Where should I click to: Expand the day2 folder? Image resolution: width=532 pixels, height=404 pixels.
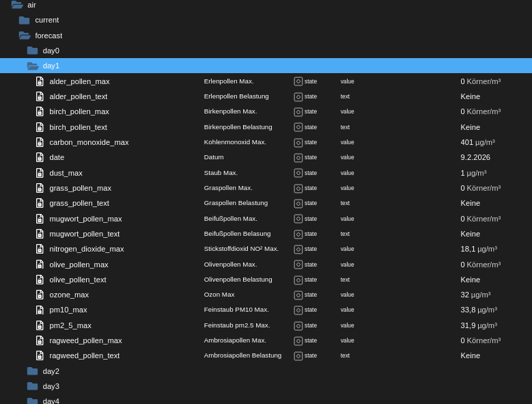[x=33, y=371]
